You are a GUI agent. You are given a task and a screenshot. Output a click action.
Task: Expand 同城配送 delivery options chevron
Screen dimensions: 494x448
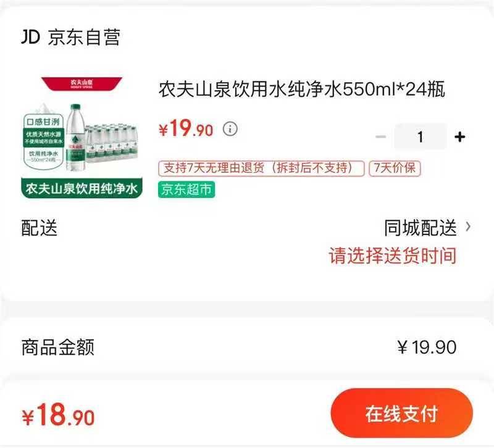[x=468, y=226]
